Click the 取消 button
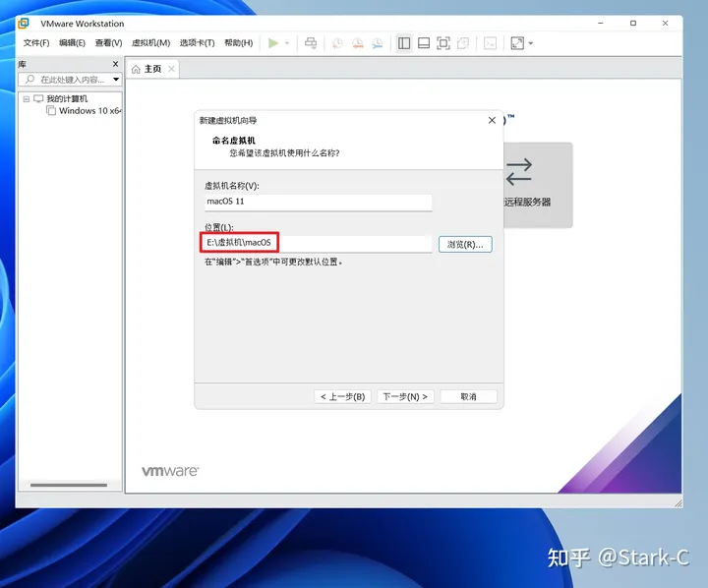The height and width of the screenshot is (588, 708). point(468,396)
